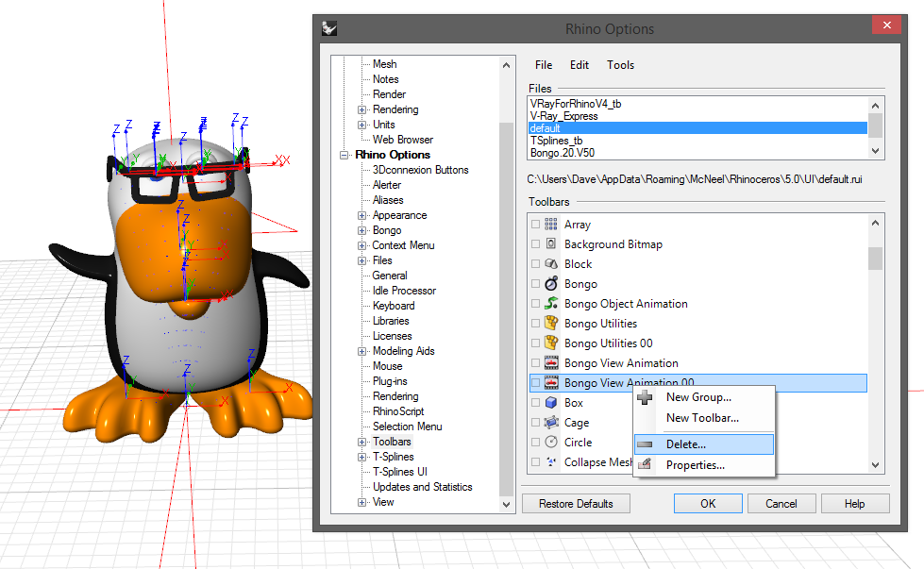Click the Bongo View Animation icon
The height and width of the screenshot is (569, 924).
(551, 363)
